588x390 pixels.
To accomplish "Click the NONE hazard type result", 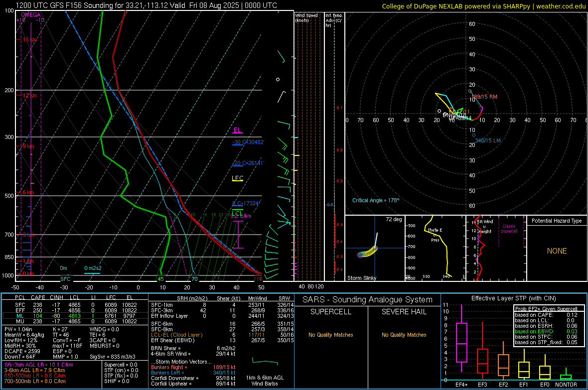I will [x=557, y=251].
